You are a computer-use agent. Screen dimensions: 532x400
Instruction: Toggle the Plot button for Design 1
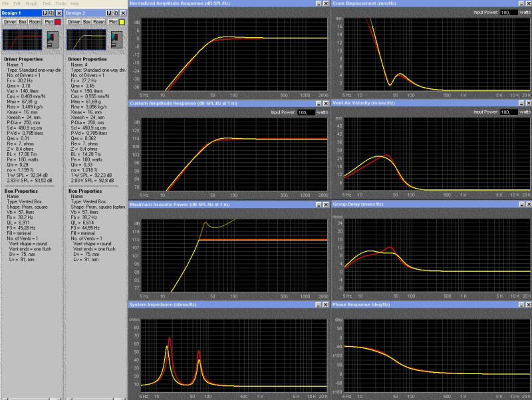[49, 22]
